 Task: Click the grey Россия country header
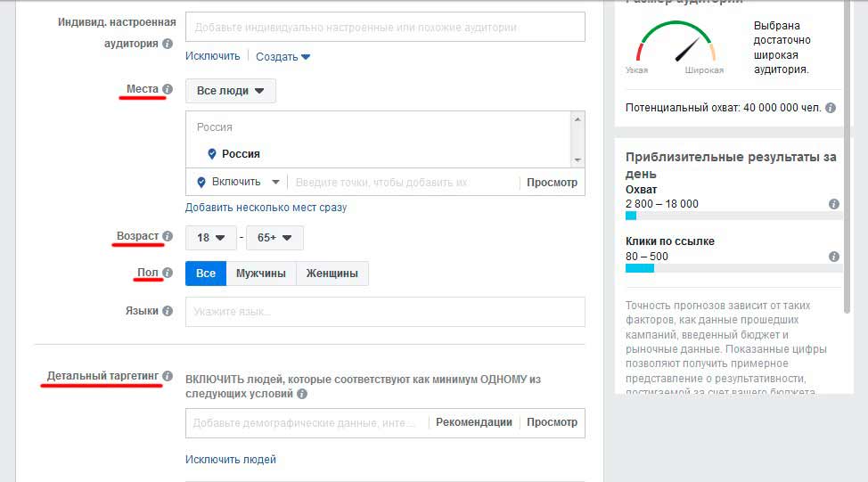(x=214, y=127)
